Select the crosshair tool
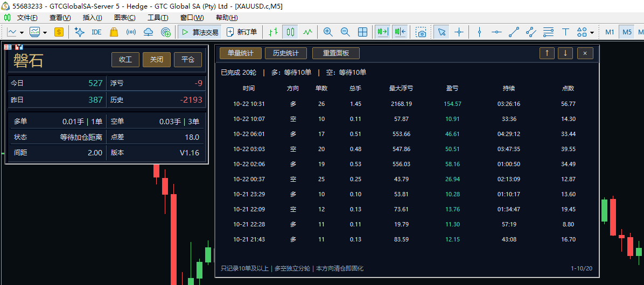Screen dimensions: 644x285 [459, 32]
